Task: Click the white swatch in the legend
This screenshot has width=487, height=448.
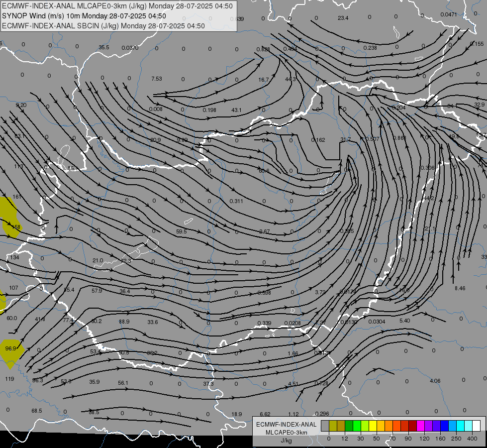Action: click(x=476, y=426)
